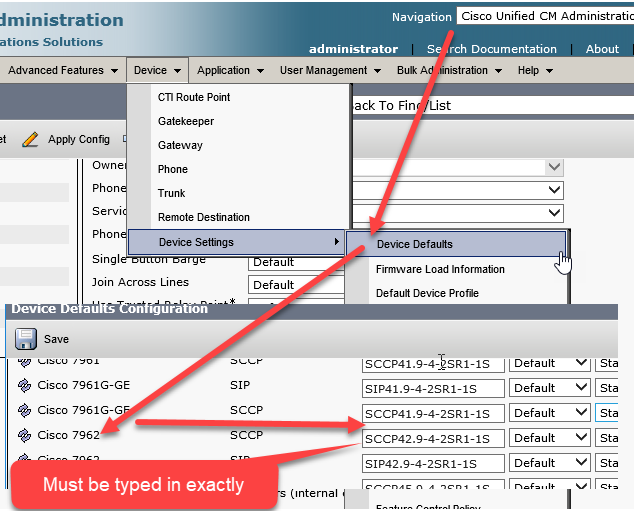Select Phone in the Device menu

[x=173, y=169]
